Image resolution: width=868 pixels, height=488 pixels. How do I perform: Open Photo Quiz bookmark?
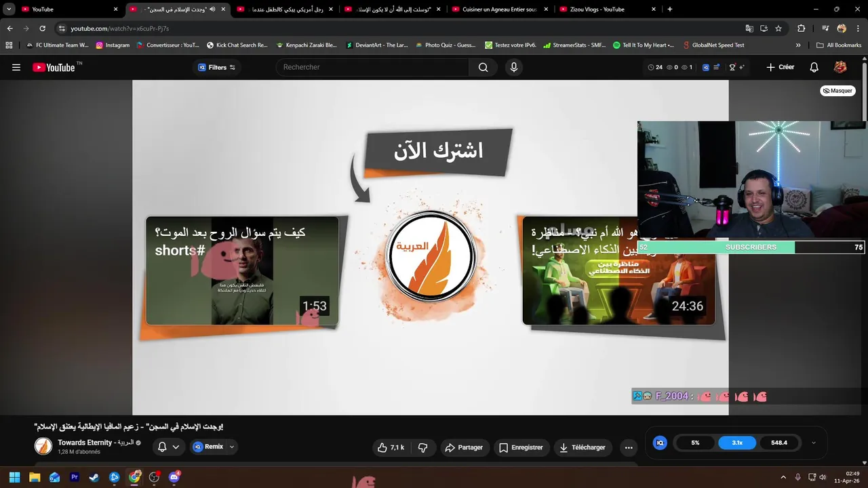coord(446,45)
